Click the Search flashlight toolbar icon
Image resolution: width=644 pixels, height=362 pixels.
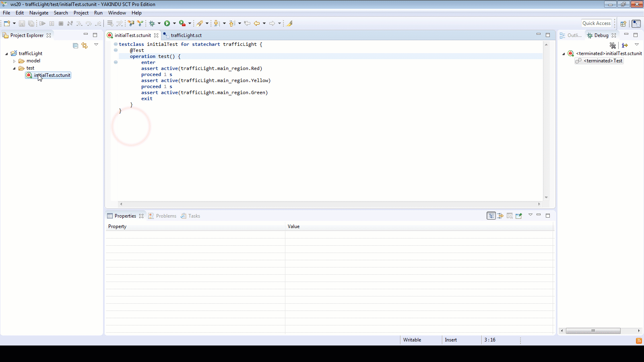(x=200, y=23)
